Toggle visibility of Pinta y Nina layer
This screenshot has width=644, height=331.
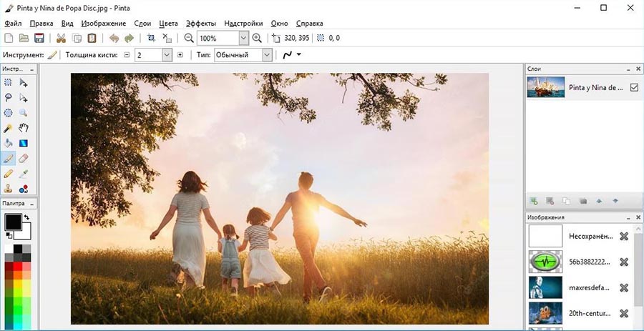click(634, 88)
